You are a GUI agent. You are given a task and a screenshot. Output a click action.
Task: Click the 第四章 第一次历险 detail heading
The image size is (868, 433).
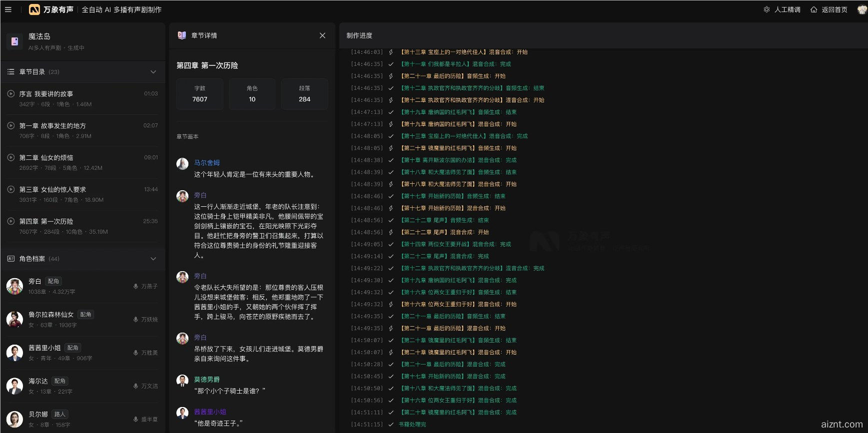coord(207,65)
